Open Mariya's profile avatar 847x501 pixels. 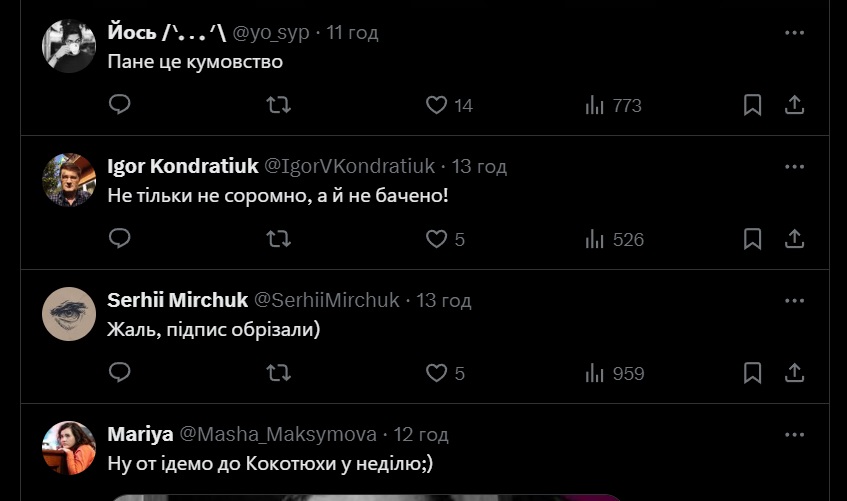coord(69,448)
